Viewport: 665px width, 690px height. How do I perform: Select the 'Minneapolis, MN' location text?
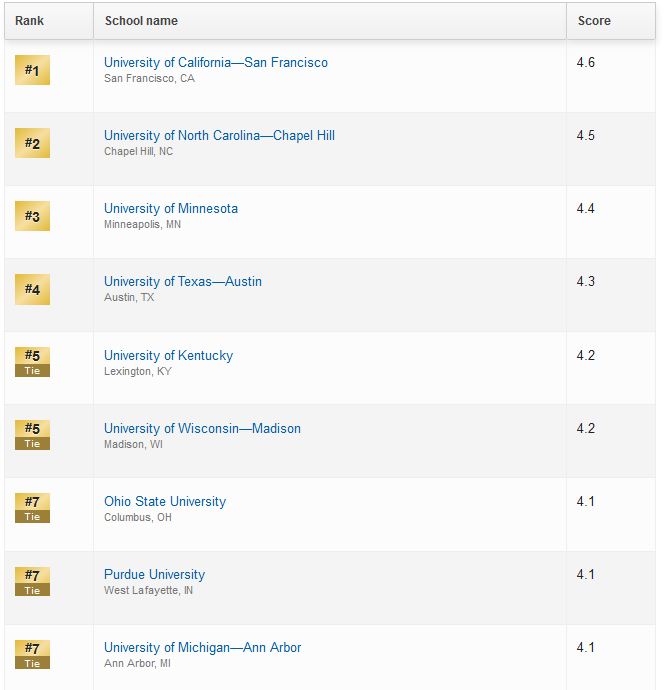[142, 224]
